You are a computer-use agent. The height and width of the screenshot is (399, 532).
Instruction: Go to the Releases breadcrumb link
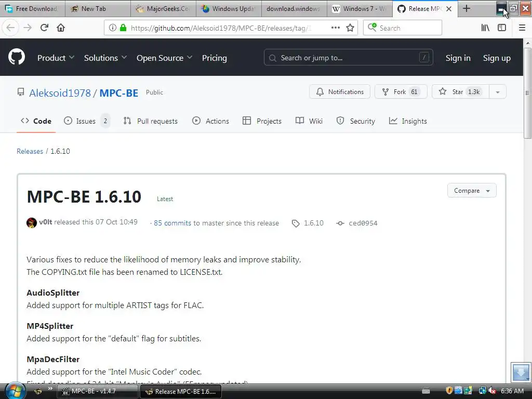click(30, 151)
